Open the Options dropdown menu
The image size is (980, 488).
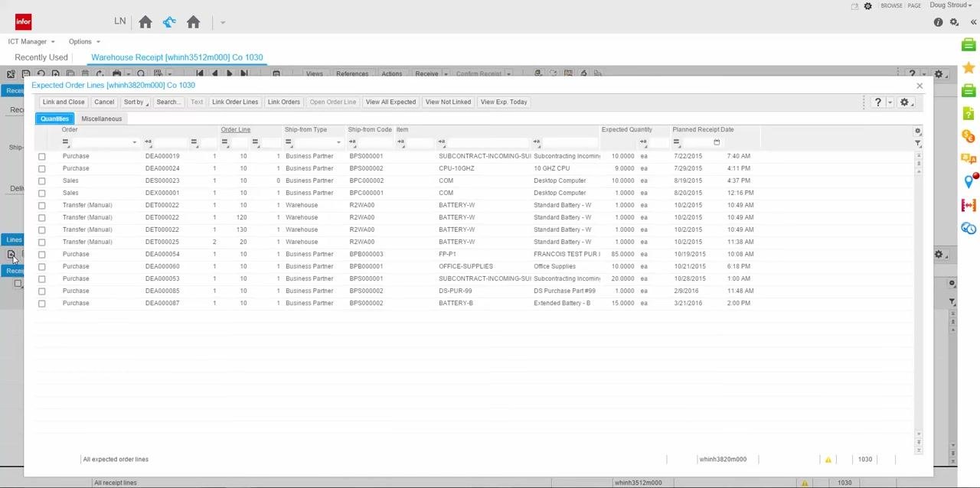[84, 41]
